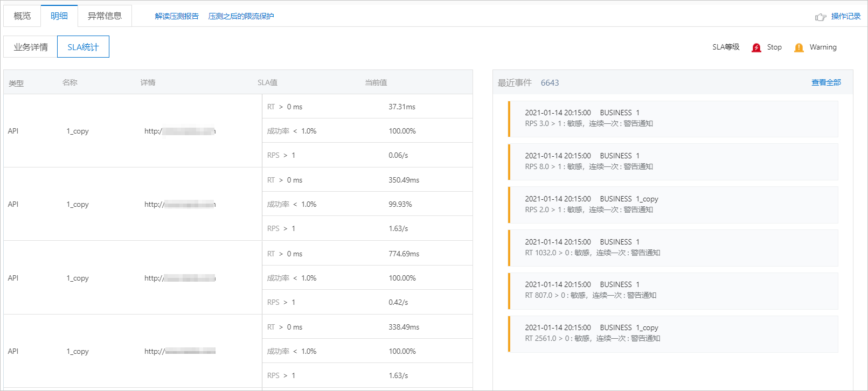Click the yellow Warning alarm icon
The height and width of the screenshot is (391, 868).
click(798, 47)
